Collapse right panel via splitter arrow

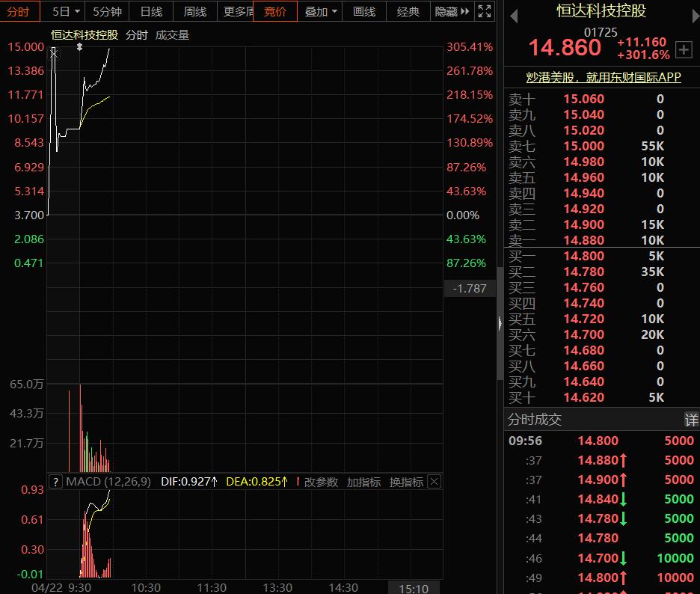click(x=500, y=323)
